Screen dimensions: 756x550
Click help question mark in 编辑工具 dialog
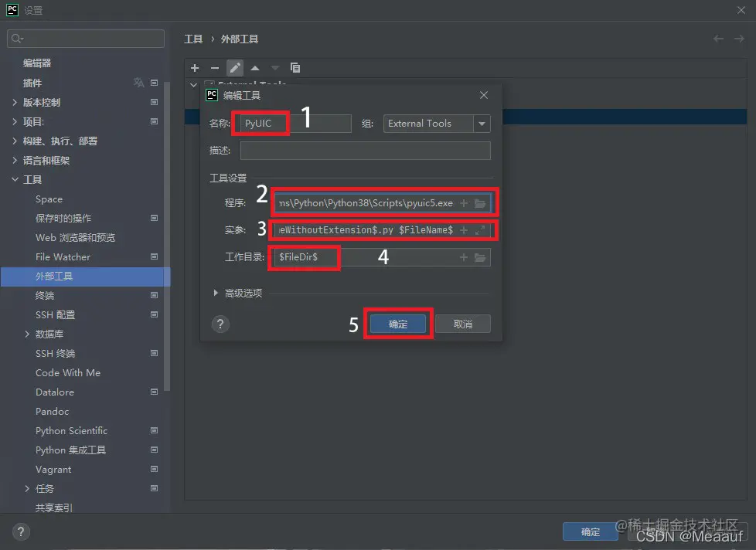[220, 324]
